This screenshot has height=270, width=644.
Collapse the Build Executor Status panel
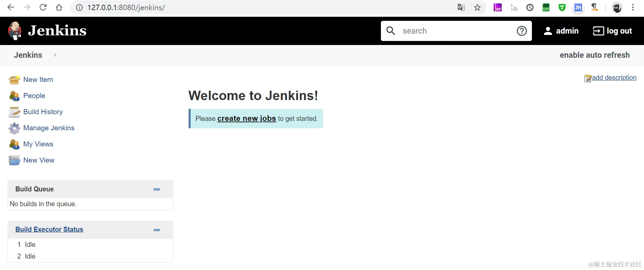[x=157, y=230]
